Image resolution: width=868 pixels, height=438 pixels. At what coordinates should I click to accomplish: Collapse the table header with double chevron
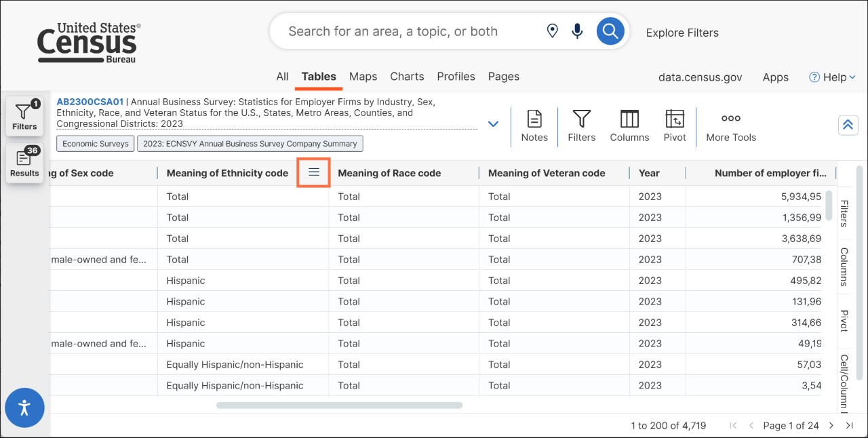[x=847, y=125]
